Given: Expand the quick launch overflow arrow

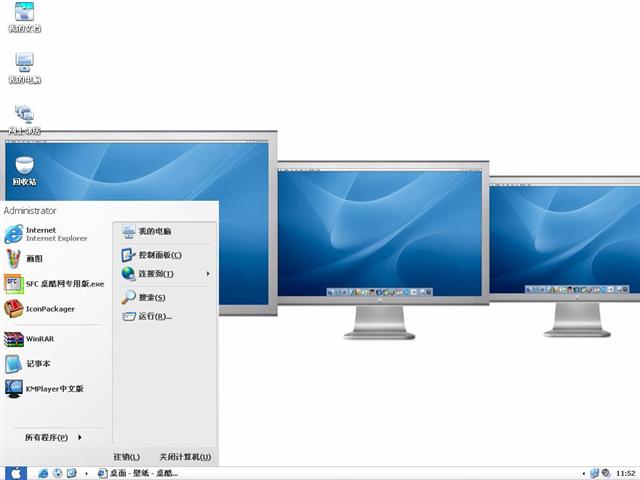Looking at the screenshot, I should pos(86,473).
